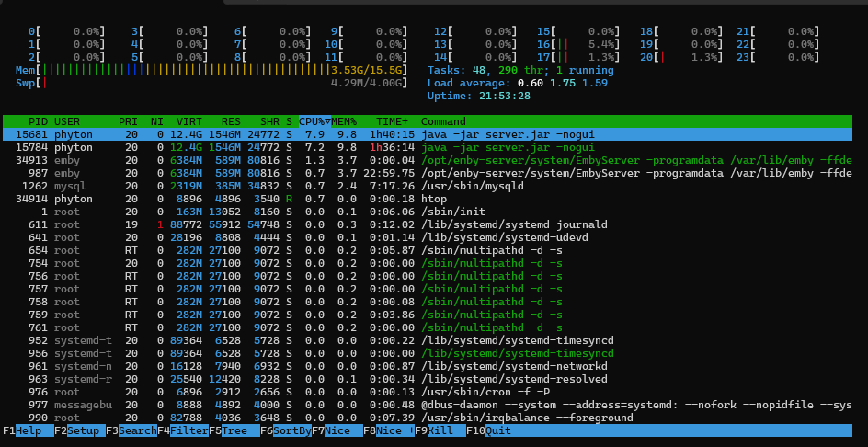Sort by the SHR column header

(269, 121)
